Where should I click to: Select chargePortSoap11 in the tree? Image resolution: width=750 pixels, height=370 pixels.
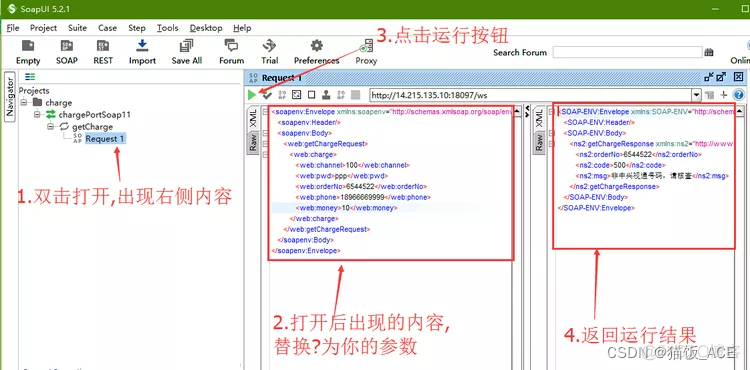tap(95, 115)
